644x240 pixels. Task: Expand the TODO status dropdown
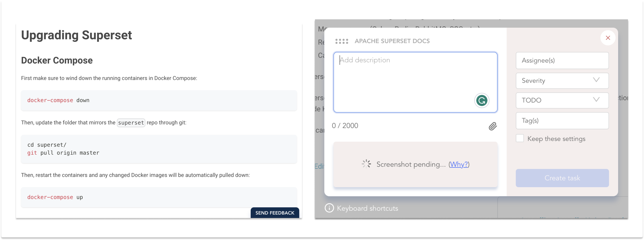562,100
